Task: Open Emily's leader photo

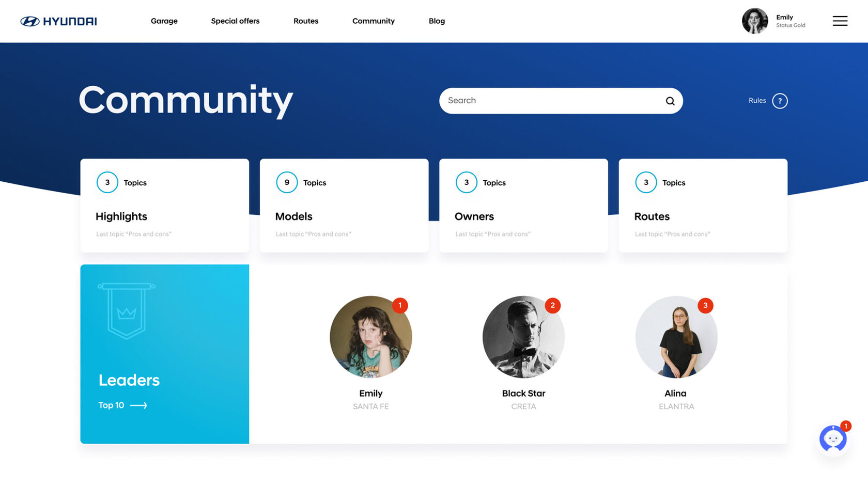Action: coord(371,337)
